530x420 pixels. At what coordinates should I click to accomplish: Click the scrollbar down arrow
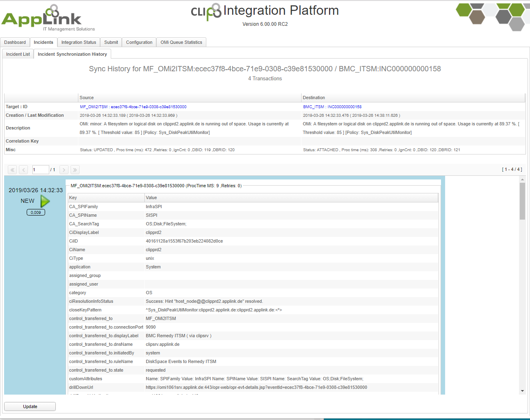coord(522,391)
